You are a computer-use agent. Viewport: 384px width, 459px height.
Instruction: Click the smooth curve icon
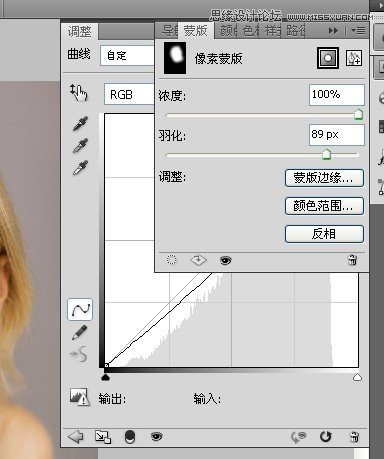[79, 354]
